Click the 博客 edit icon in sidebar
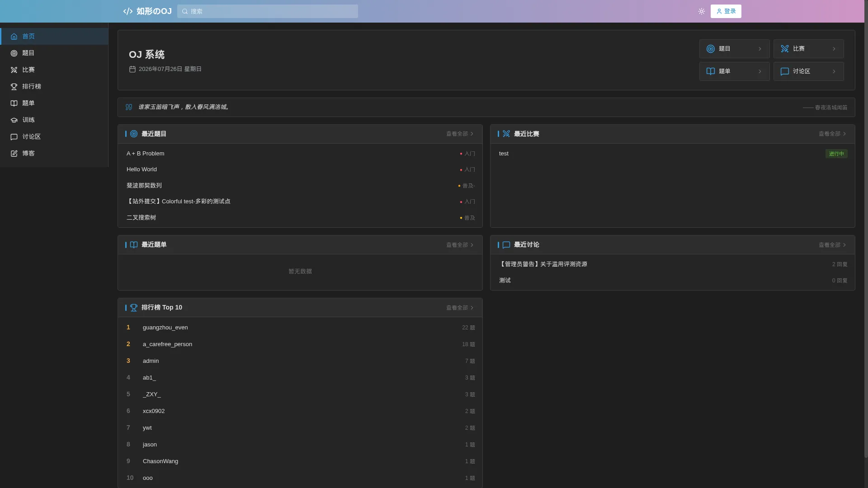868x488 pixels. point(14,154)
